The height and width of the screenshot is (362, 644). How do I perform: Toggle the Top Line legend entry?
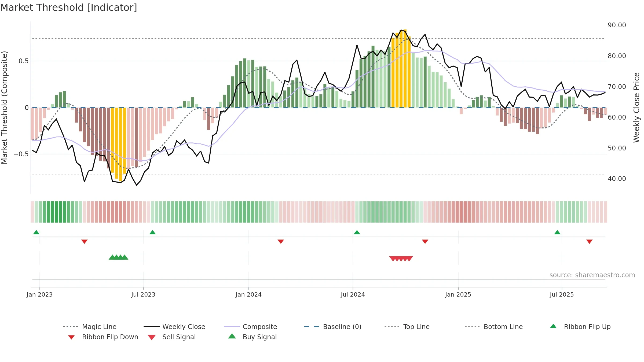coord(407,327)
